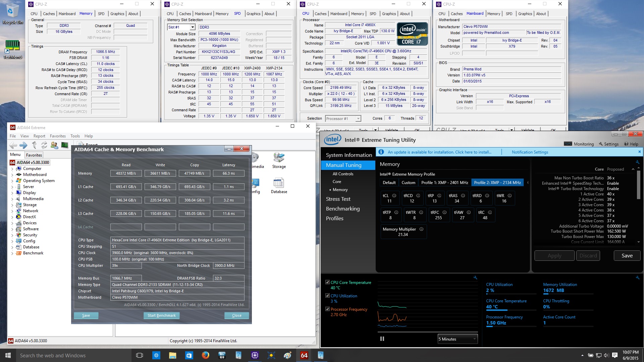Expand the Computer tree node
This screenshot has width=644, height=362.
[12, 169]
